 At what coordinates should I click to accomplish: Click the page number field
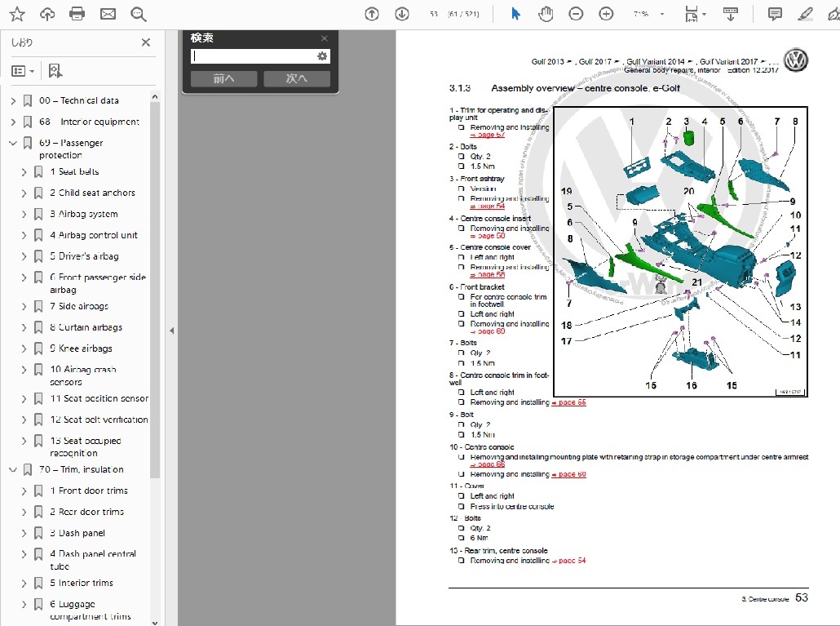(434, 14)
